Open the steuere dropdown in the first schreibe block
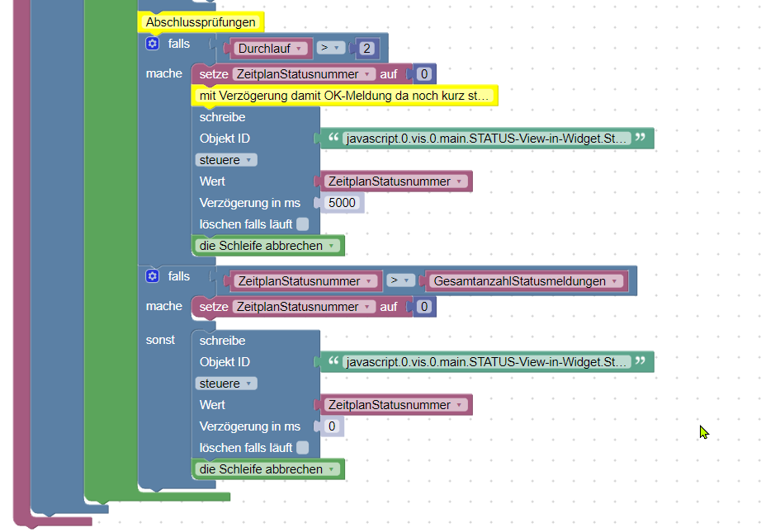The image size is (761, 532). click(x=226, y=160)
